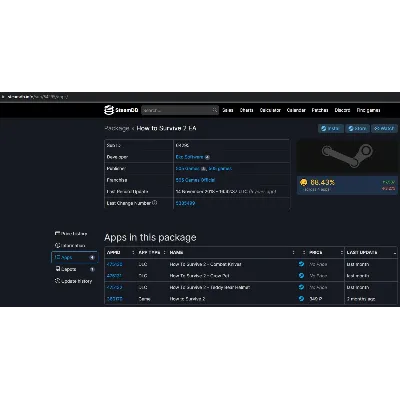Screen dimensions: 400x400
Task: Open Information sidebar tab
Action: tap(70, 246)
